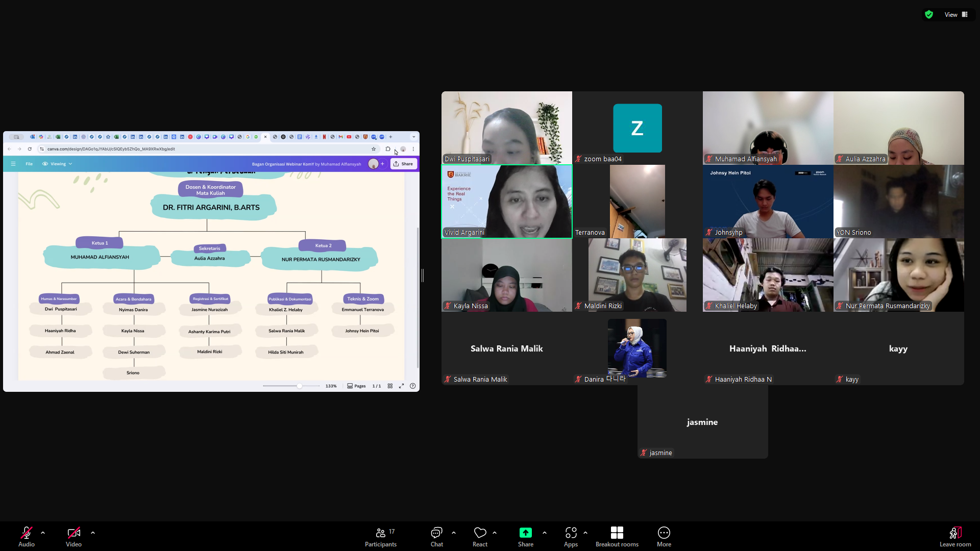
Task: Expand share options caret beside Share
Action: click(x=545, y=533)
